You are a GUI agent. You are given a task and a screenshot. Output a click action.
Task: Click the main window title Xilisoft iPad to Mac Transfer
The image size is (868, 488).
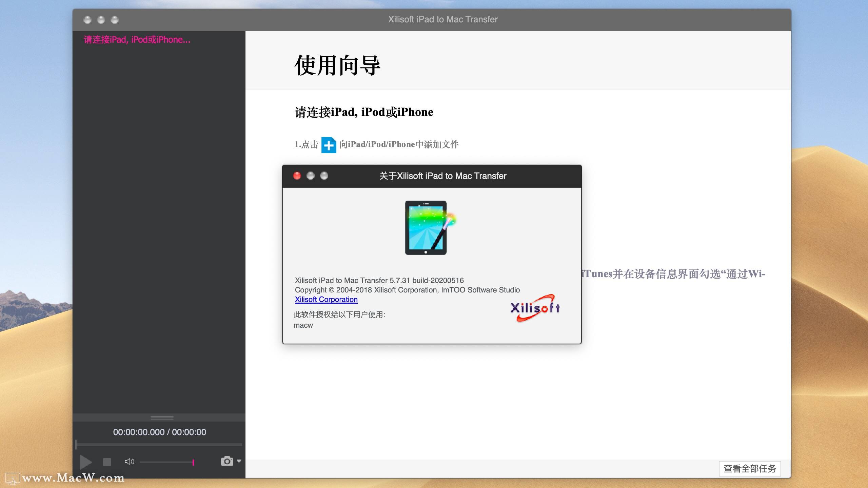(x=443, y=19)
